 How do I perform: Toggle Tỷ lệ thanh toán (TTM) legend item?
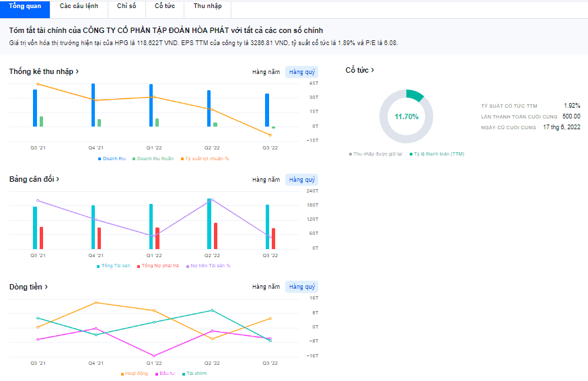pyautogui.click(x=437, y=154)
